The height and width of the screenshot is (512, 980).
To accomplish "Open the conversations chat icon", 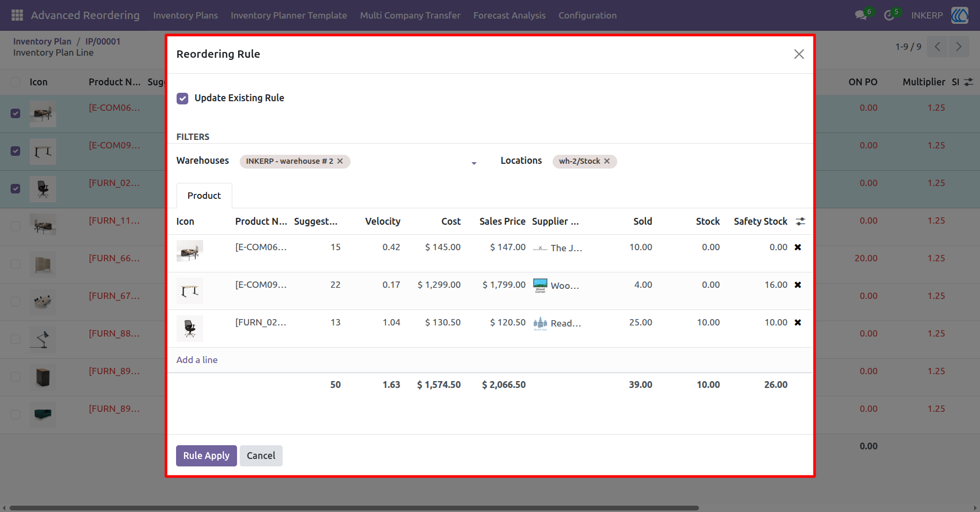I will [x=861, y=15].
